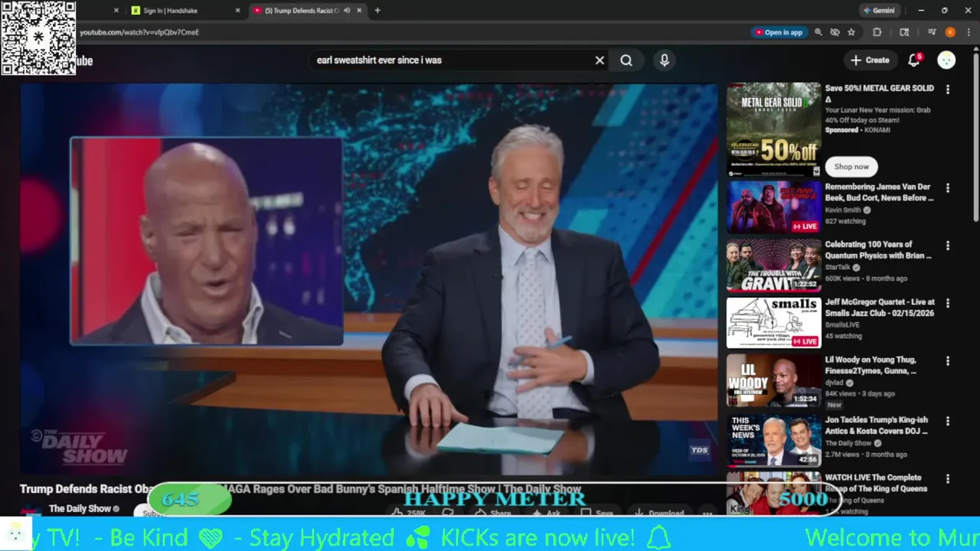Close the Handshake tab
The width and height of the screenshot is (980, 551).
[237, 11]
